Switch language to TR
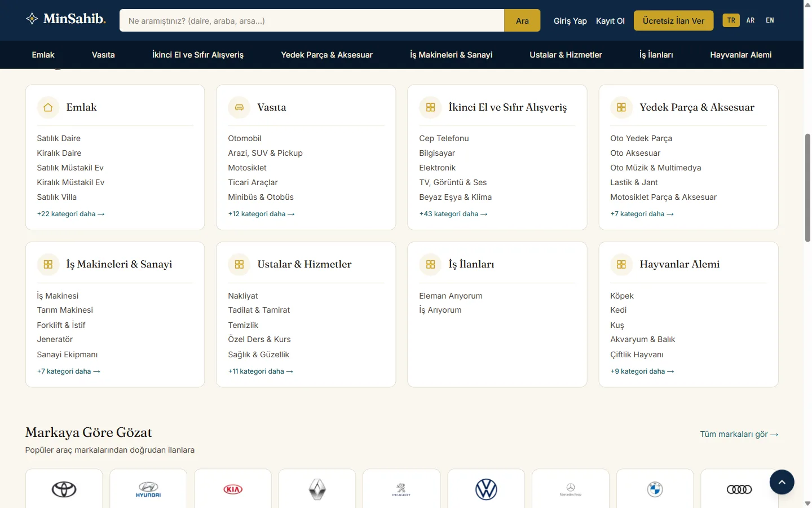The height and width of the screenshot is (508, 812). [731, 20]
